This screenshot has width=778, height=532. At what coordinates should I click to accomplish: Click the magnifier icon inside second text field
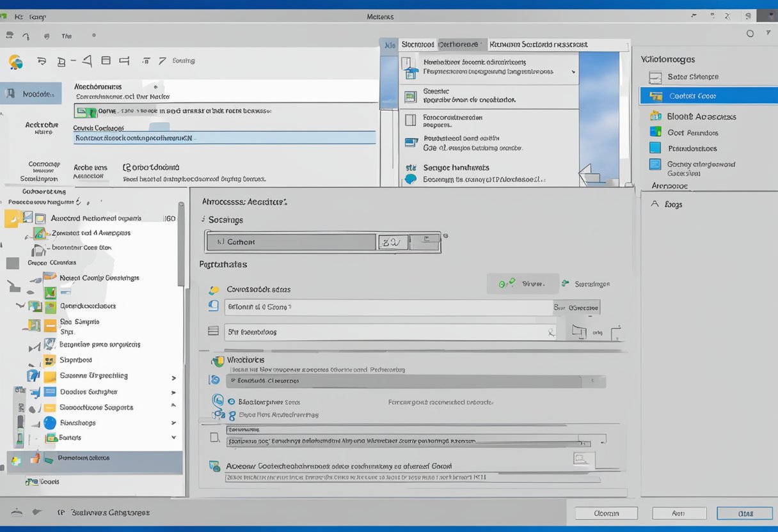point(550,332)
